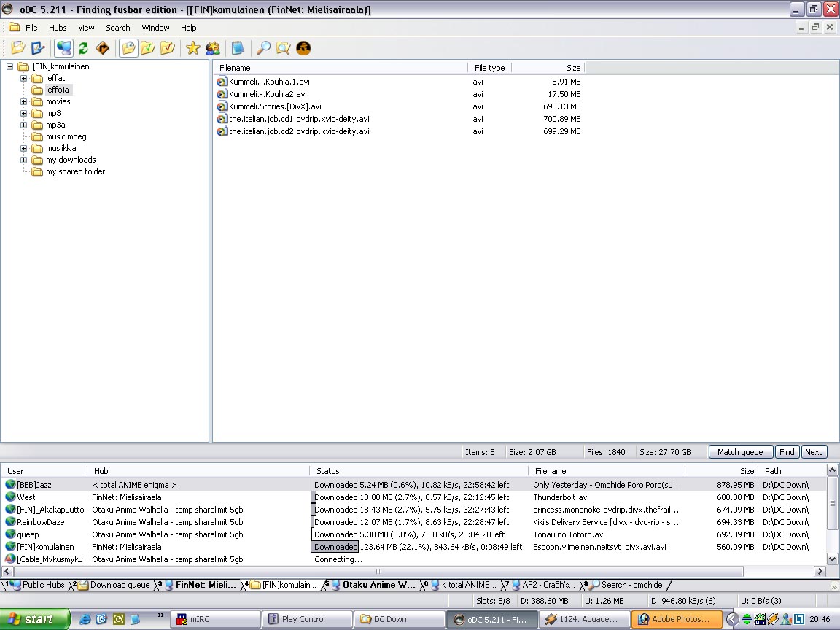Screen dimensions: 840x630
Task: Click the transfers list scroll down arrow
Action: [832, 559]
